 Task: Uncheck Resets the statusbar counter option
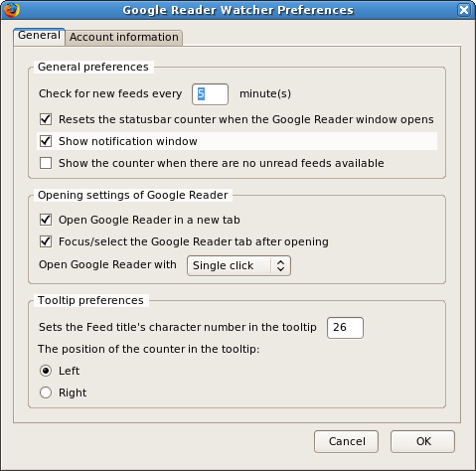46,119
